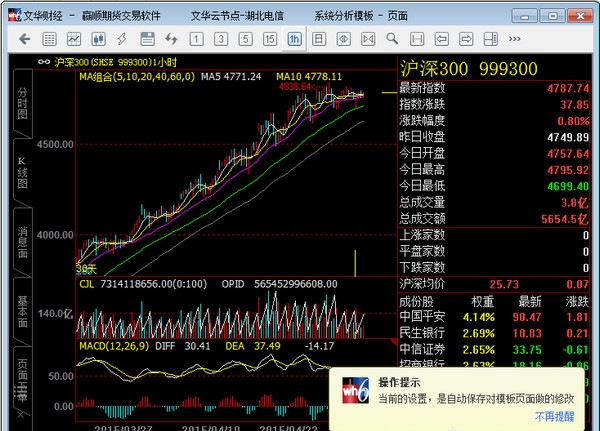Open the quote list grid icon

[49, 39]
